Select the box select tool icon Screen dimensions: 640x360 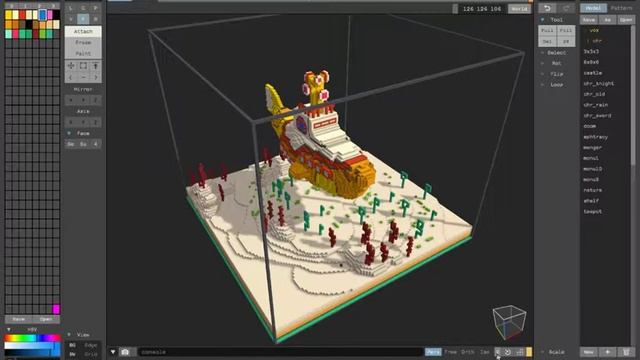coord(83,66)
